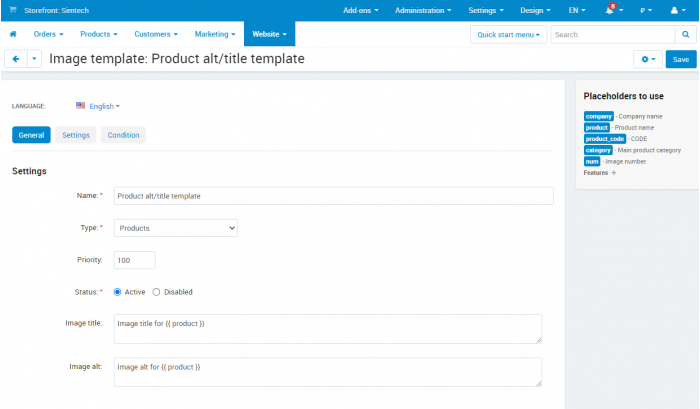Open the EN language selector
The image size is (700, 409).
point(577,10)
